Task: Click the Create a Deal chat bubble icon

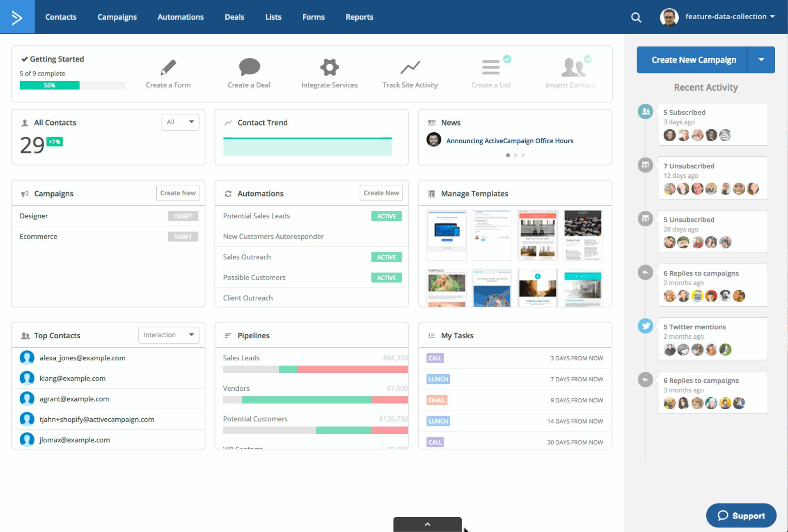Action: [x=249, y=67]
